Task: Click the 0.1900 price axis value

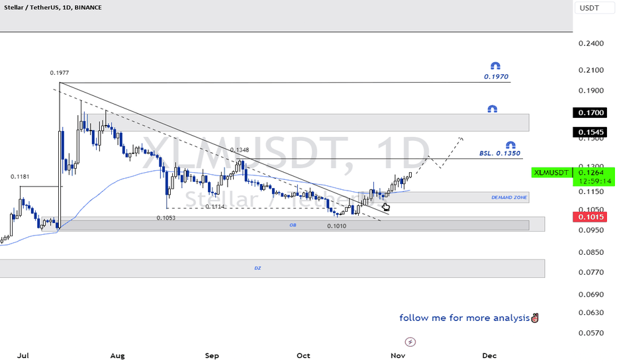Action: [x=591, y=91]
